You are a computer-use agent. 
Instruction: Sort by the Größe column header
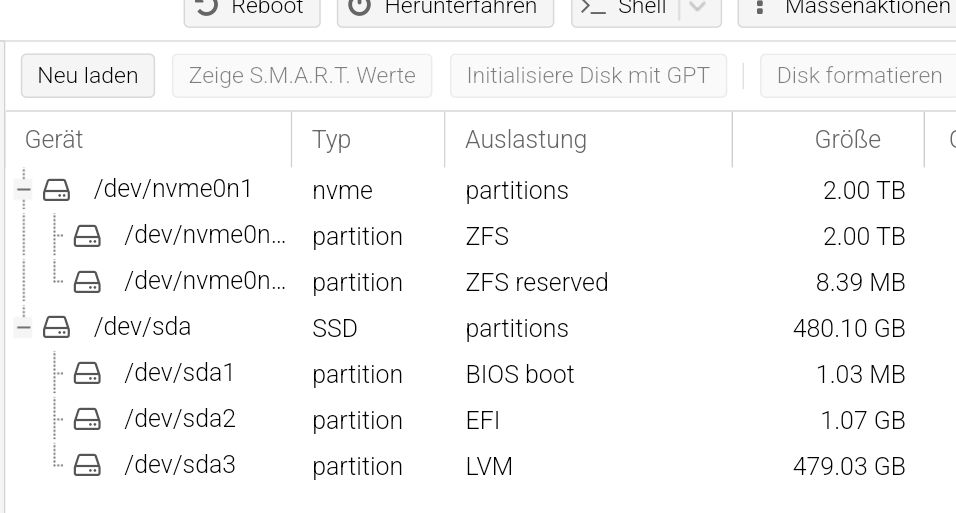(829, 140)
